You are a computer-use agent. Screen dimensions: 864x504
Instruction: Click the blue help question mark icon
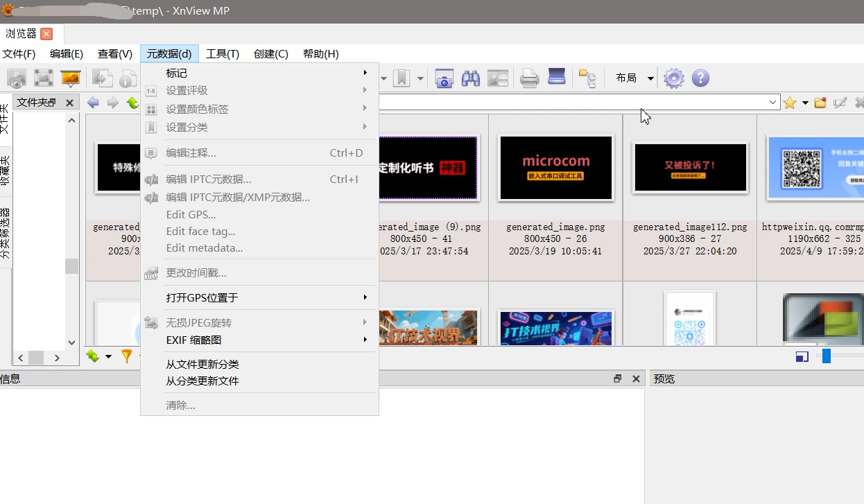pos(700,78)
